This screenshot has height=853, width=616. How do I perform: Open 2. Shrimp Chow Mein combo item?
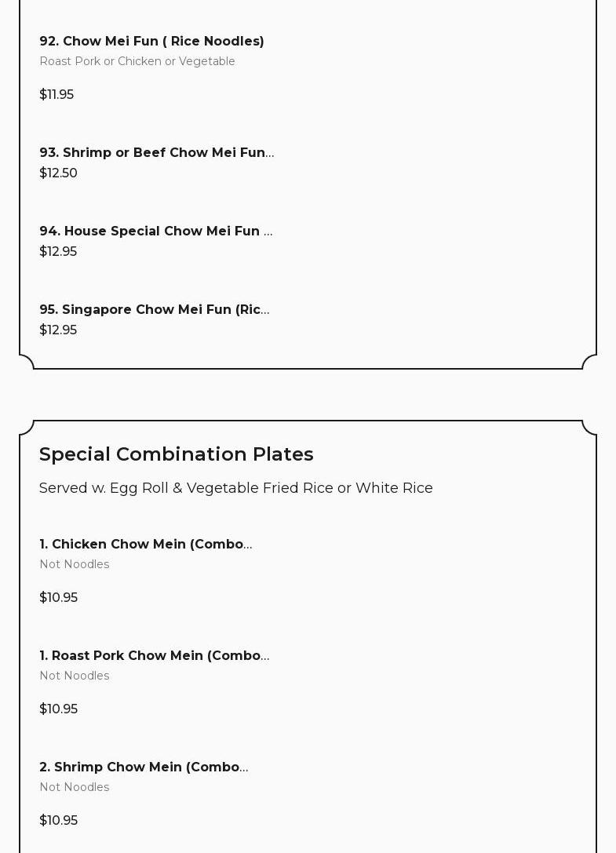click(144, 767)
